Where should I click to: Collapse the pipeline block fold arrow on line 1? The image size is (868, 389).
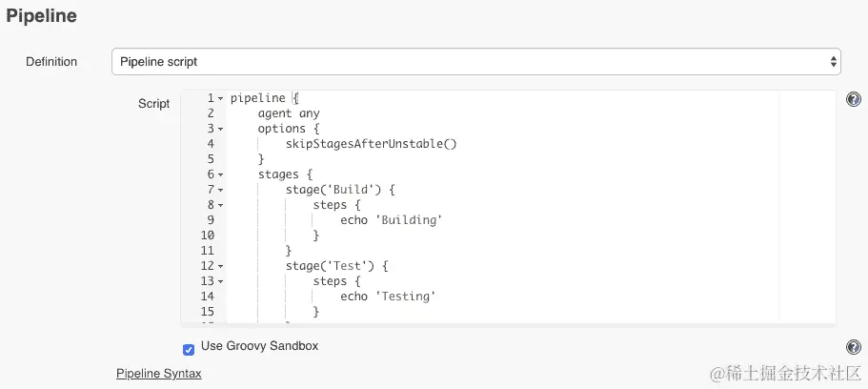221,98
